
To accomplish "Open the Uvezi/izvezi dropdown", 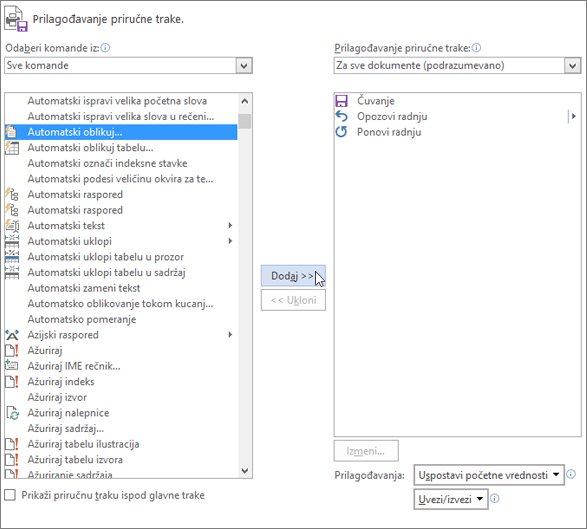I will (451, 499).
